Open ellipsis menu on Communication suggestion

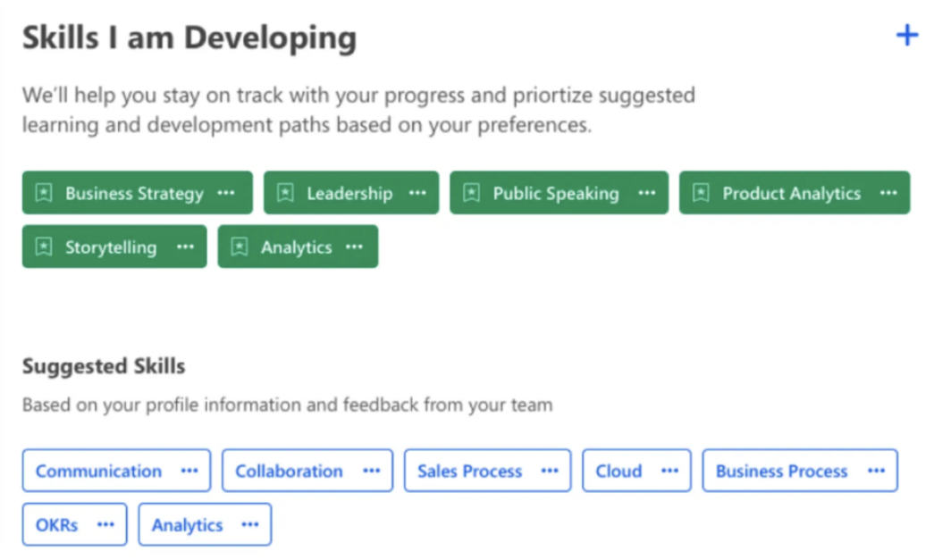click(189, 471)
